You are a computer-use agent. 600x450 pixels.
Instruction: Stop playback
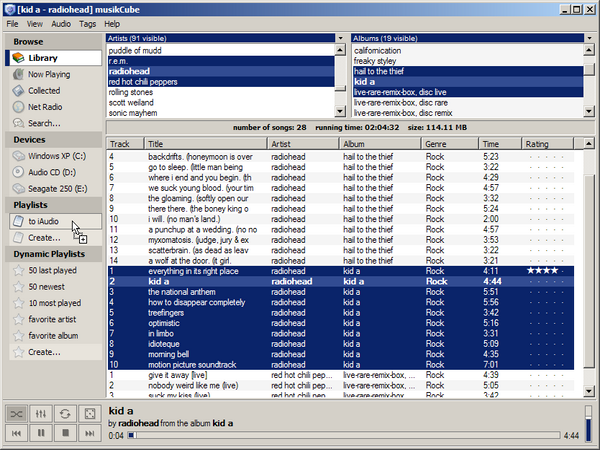[65, 434]
